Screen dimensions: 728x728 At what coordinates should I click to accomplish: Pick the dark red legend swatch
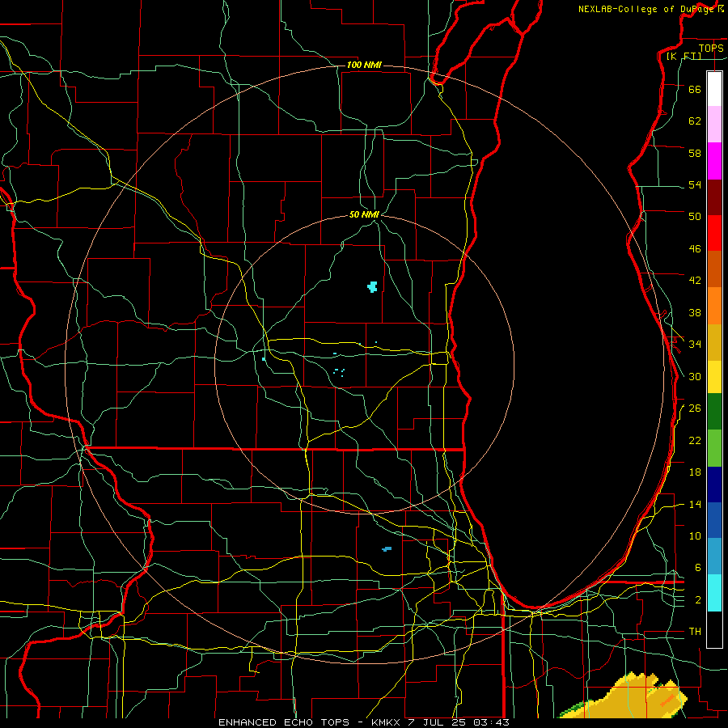pos(714,197)
